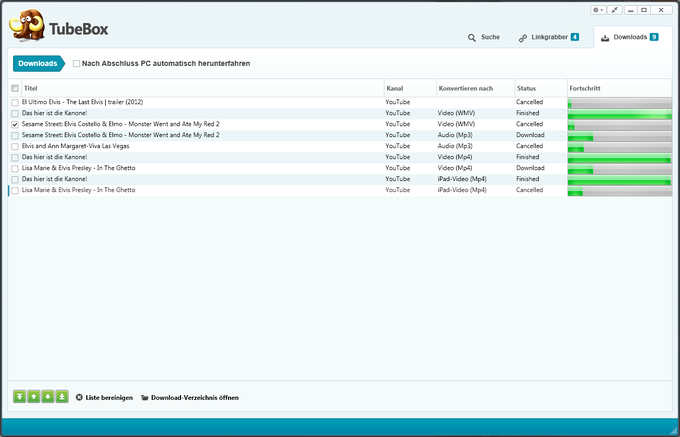Sort by Konvertieren nach column header
This screenshot has width=680, height=437.
(475, 88)
